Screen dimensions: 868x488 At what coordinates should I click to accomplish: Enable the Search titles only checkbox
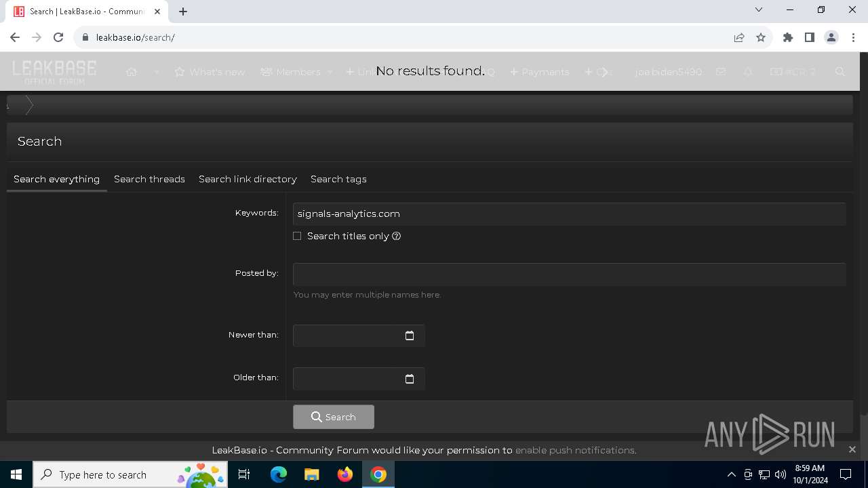pos(297,236)
